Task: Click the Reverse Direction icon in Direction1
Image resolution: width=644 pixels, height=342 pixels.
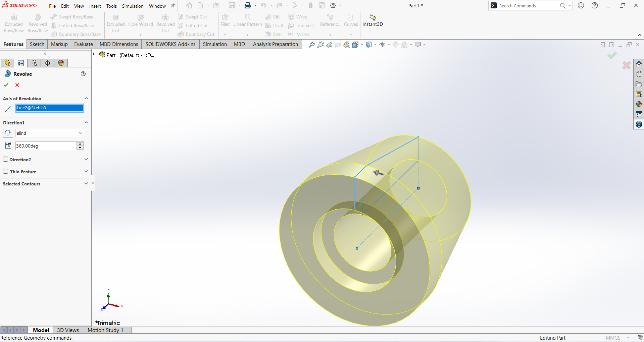Action: tap(8, 133)
